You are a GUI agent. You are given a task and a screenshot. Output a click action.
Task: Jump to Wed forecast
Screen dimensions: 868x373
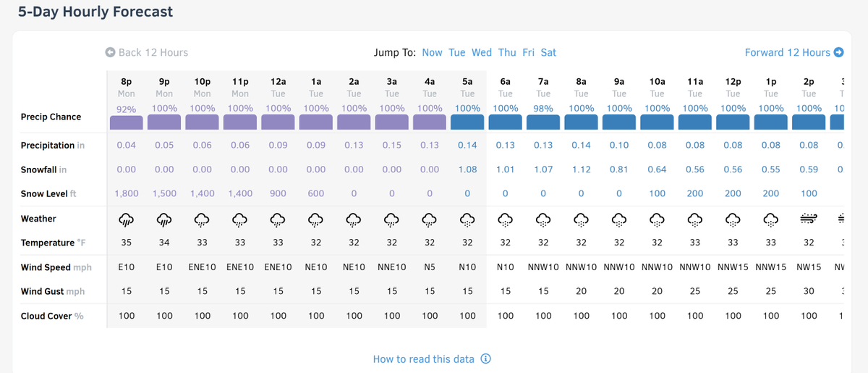pos(482,52)
